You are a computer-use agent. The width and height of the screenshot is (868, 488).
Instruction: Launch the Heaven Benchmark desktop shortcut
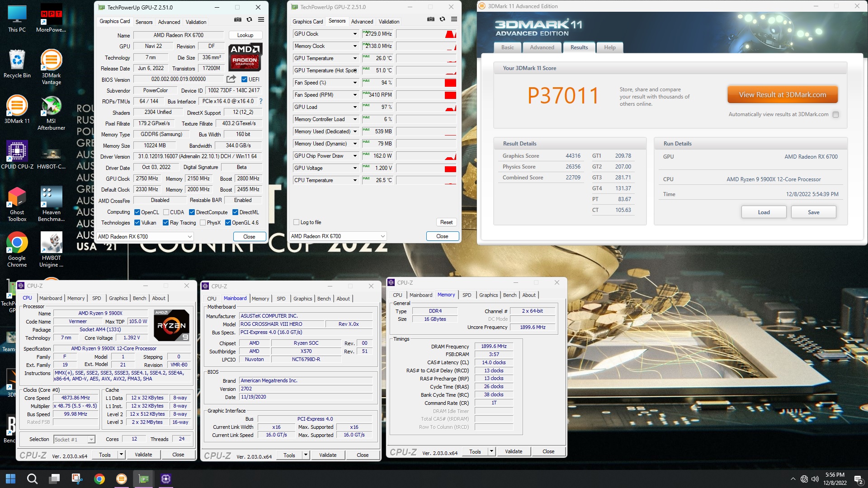tap(51, 204)
